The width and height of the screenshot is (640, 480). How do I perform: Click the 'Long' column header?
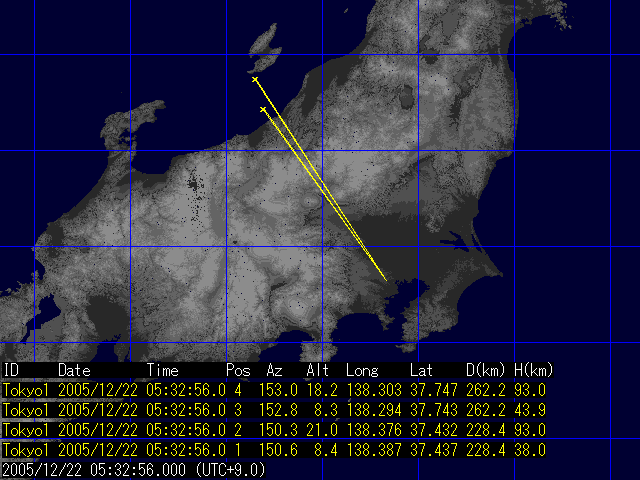[362, 371]
